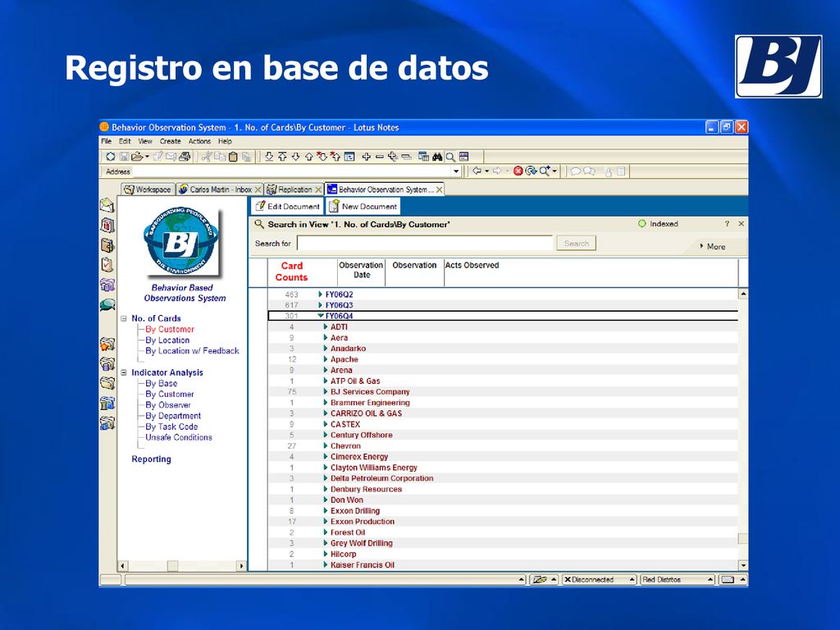Open the Sametime chat bubble sidebar icon
The image size is (840, 630).
point(107,305)
